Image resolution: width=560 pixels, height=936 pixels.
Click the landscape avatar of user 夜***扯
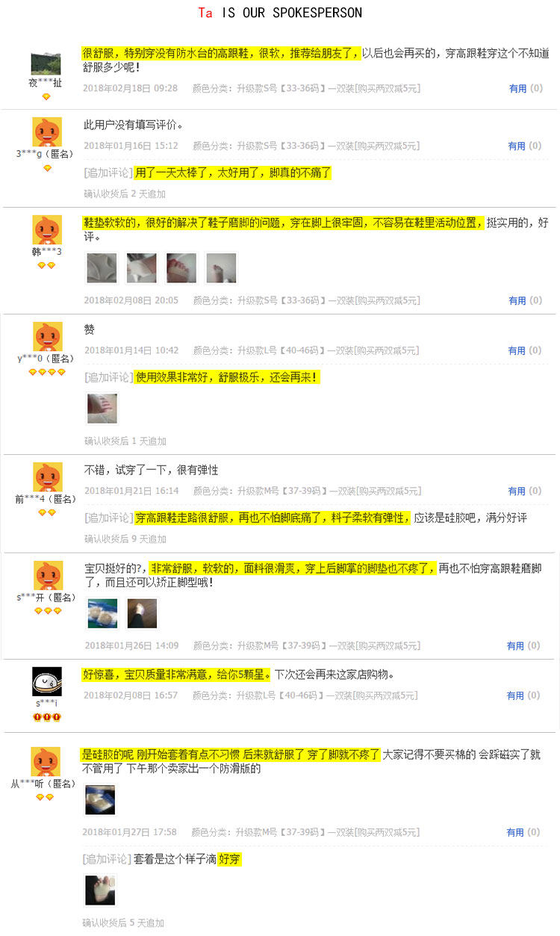[46, 63]
